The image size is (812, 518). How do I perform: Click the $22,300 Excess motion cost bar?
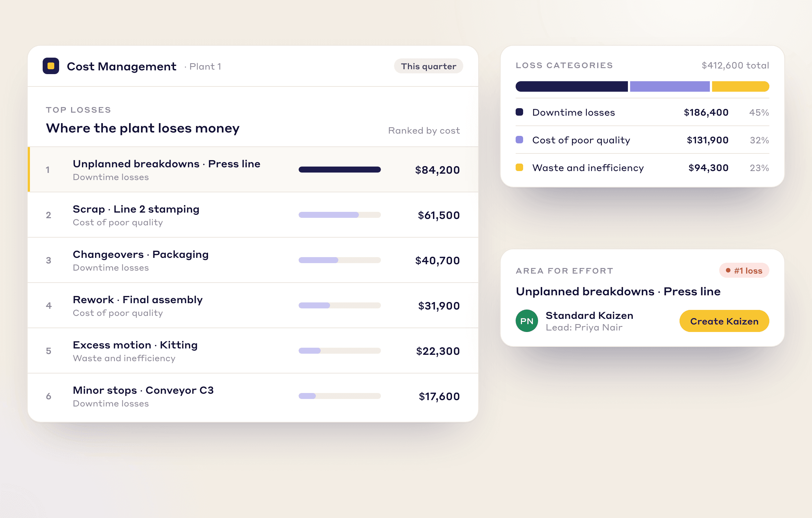[x=340, y=351]
